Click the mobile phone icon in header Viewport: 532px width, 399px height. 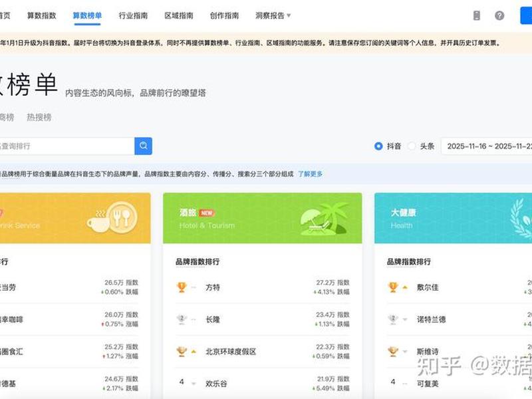[x=476, y=15]
